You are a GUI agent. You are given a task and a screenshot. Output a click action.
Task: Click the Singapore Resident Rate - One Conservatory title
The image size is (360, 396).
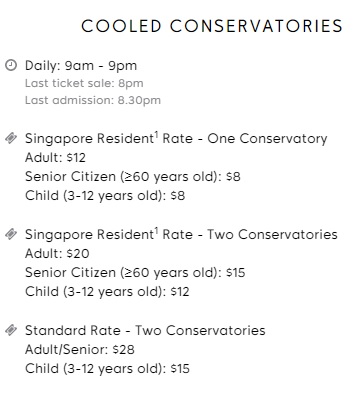176,139
